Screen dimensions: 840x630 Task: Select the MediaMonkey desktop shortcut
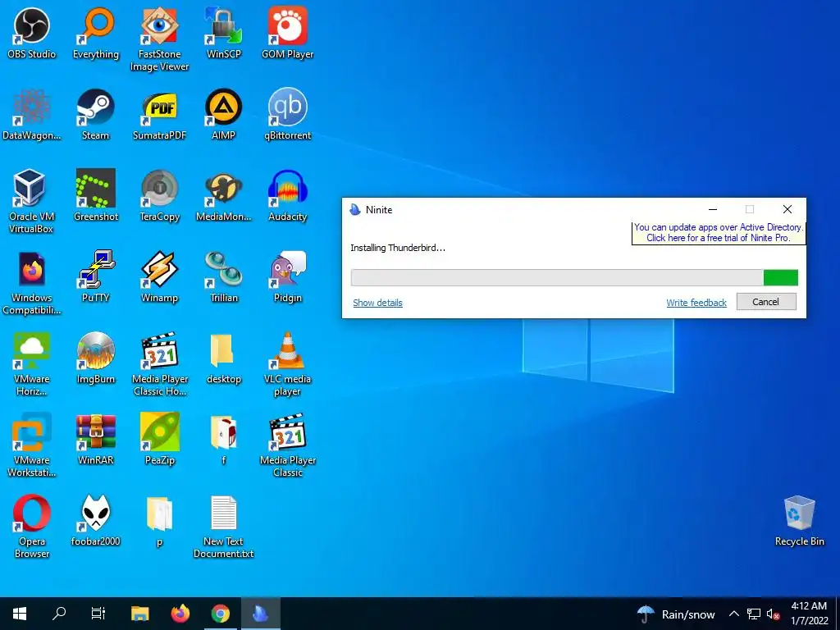[x=224, y=195]
